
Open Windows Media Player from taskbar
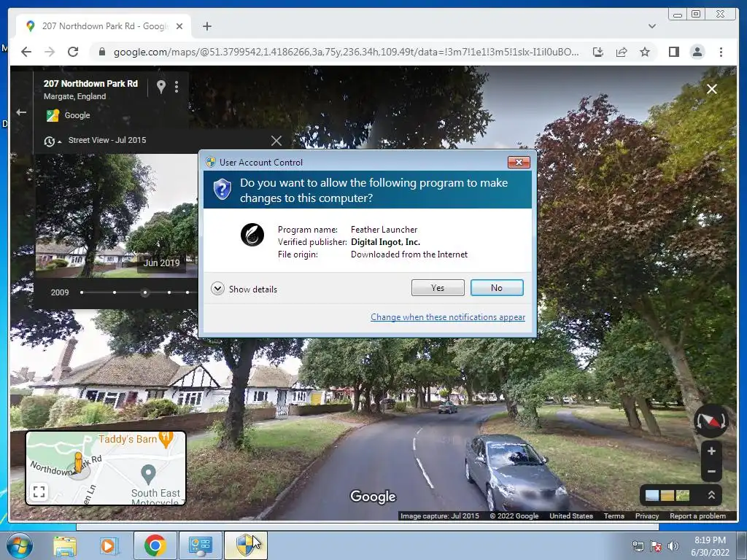[x=109, y=545]
